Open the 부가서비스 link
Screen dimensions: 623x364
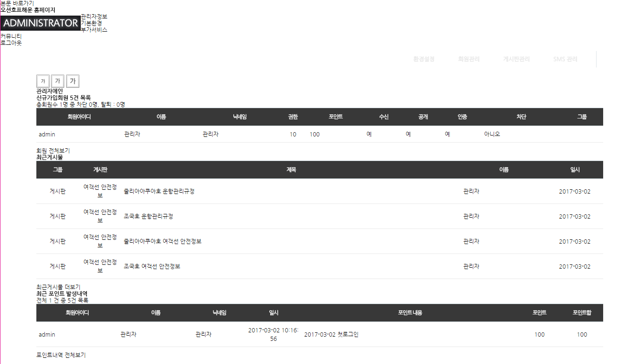94,29
